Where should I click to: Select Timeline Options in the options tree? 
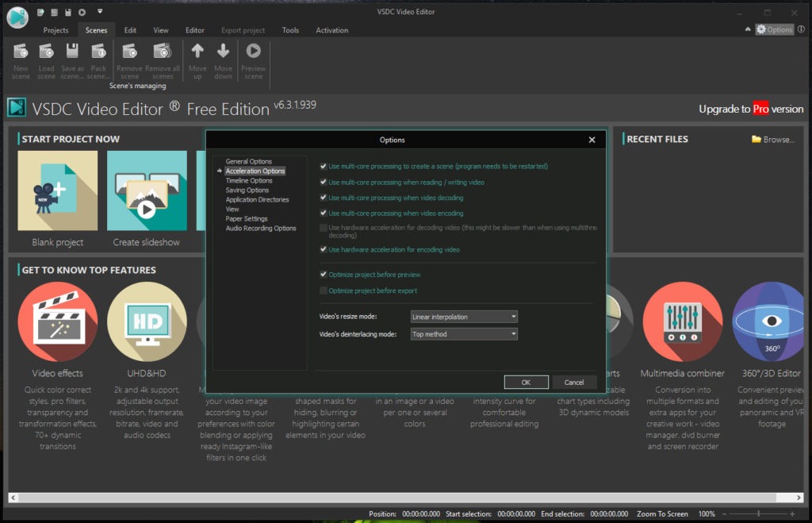[x=249, y=181]
